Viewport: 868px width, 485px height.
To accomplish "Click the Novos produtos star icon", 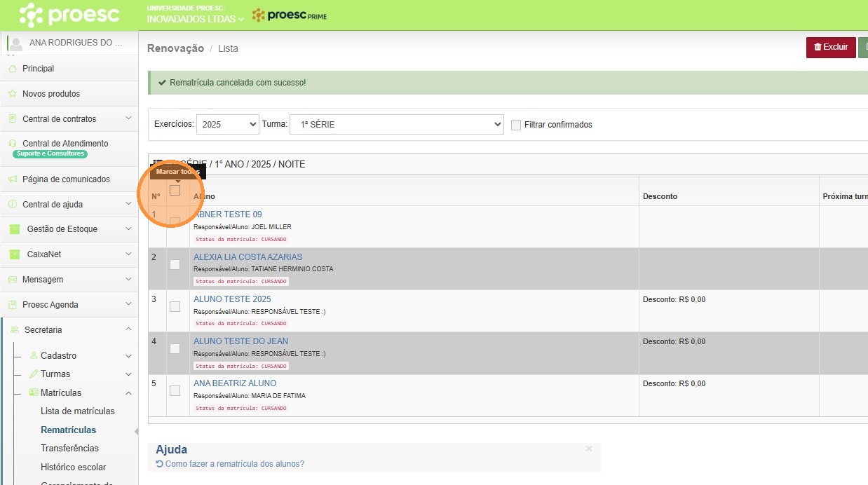I will tap(12, 94).
